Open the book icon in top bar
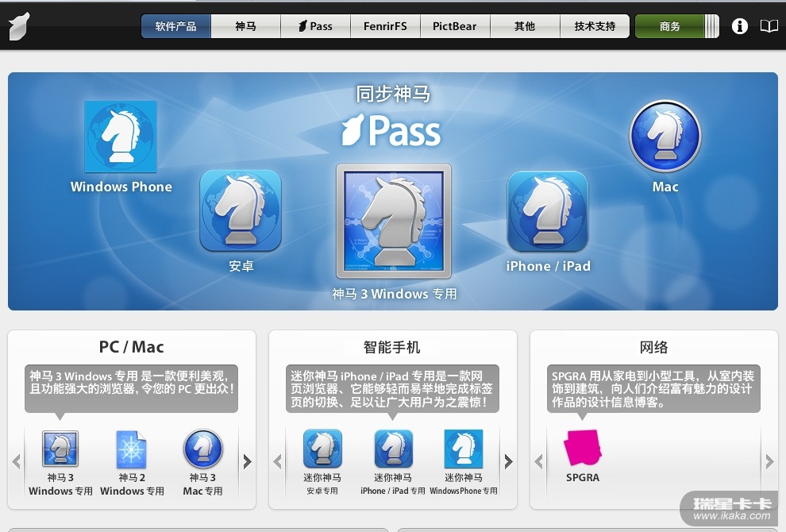Image resolution: width=786 pixels, height=532 pixels. tap(769, 26)
